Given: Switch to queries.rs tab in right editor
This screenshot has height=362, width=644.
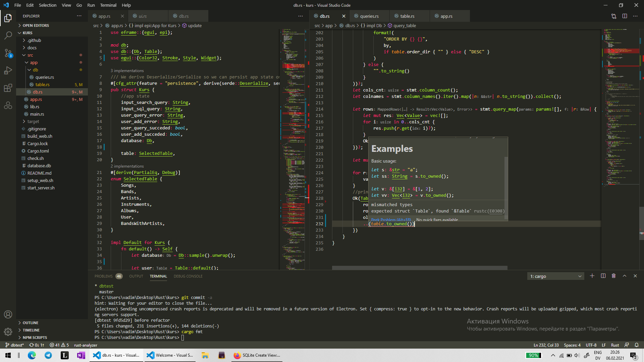Looking at the screenshot, I should tap(369, 16).
